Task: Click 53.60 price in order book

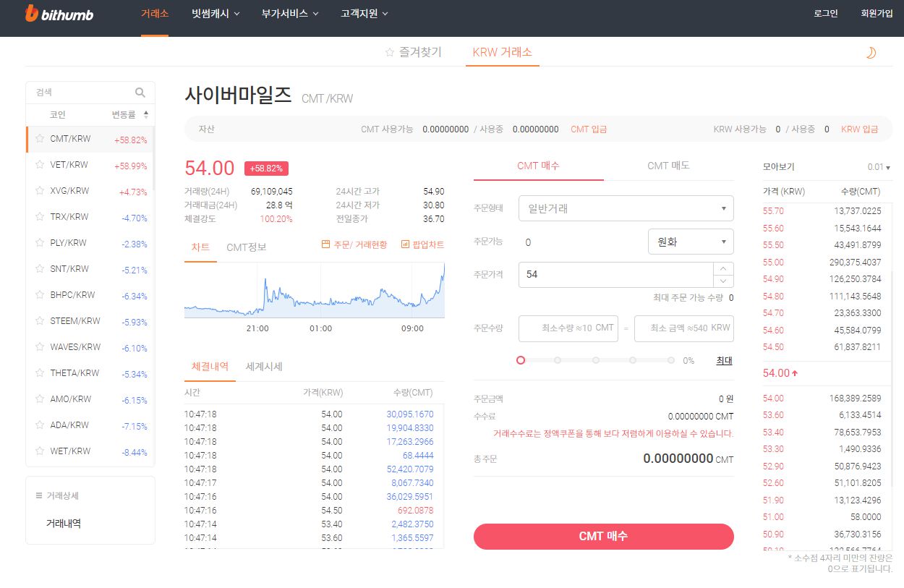Action: pyautogui.click(x=773, y=414)
